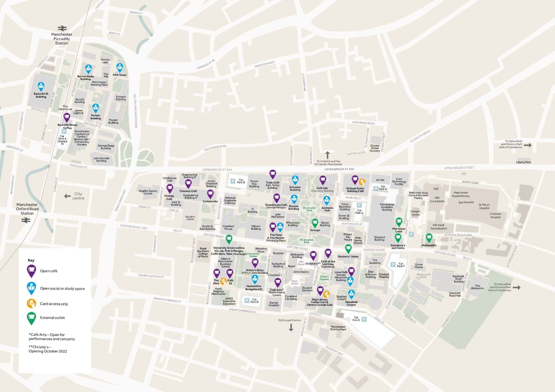The width and height of the screenshot is (555, 392).
Task: Click the McDougall Centre down arrow
Action: point(291,328)
